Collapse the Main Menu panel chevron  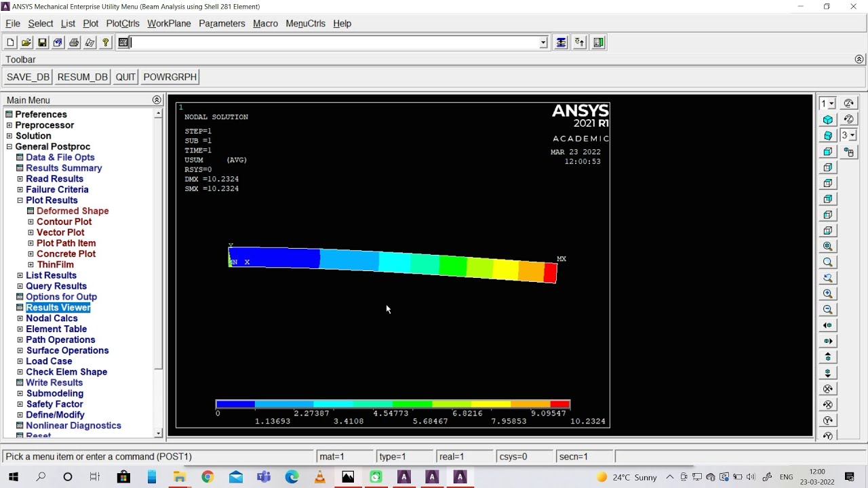[x=157, y=100]
